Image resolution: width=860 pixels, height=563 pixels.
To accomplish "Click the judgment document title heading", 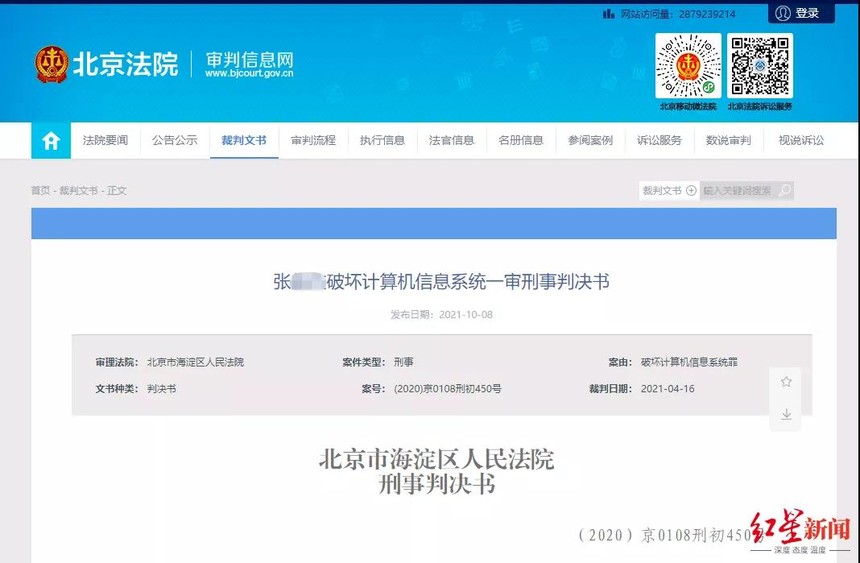I will 442,282.
